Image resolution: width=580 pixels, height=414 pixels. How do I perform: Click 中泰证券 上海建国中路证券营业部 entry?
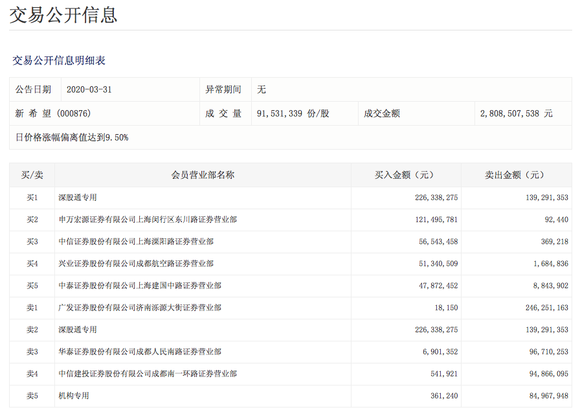pyautogui.click(x=140, y=286)
